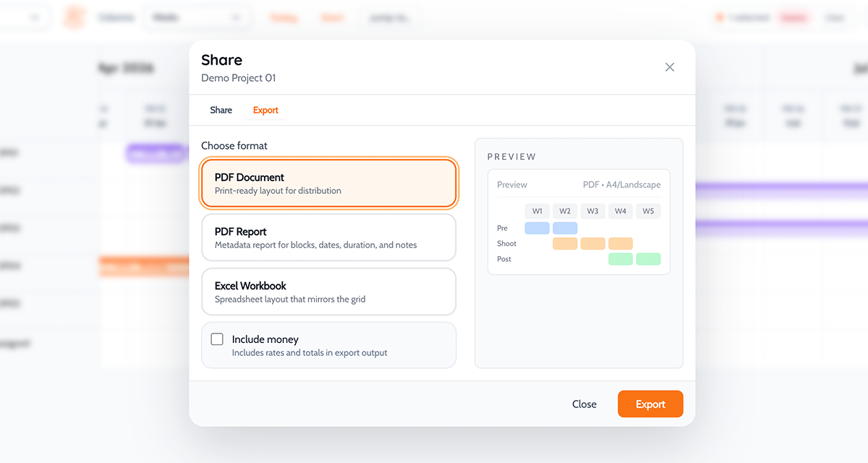Select the Export tab
Image resolution: width=868 pixels, height=463 pixels.
(x=265, y=111)
